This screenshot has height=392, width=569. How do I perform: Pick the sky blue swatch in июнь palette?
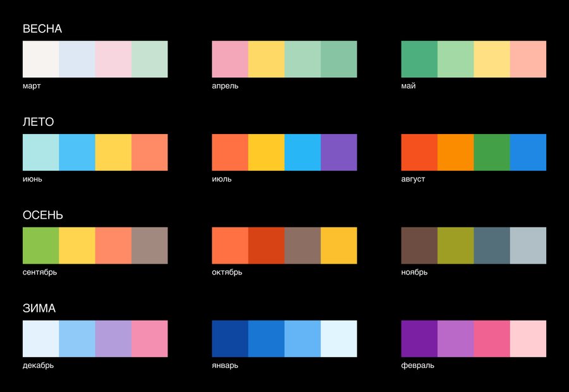pyautogui.click(x=77, y=152)
